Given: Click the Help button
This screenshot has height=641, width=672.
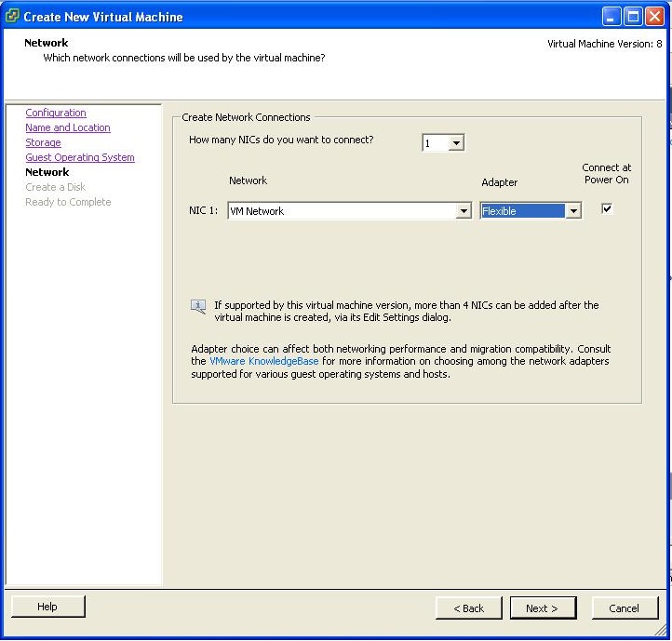Looking at the screenshot, I should (x=47, y=607).
